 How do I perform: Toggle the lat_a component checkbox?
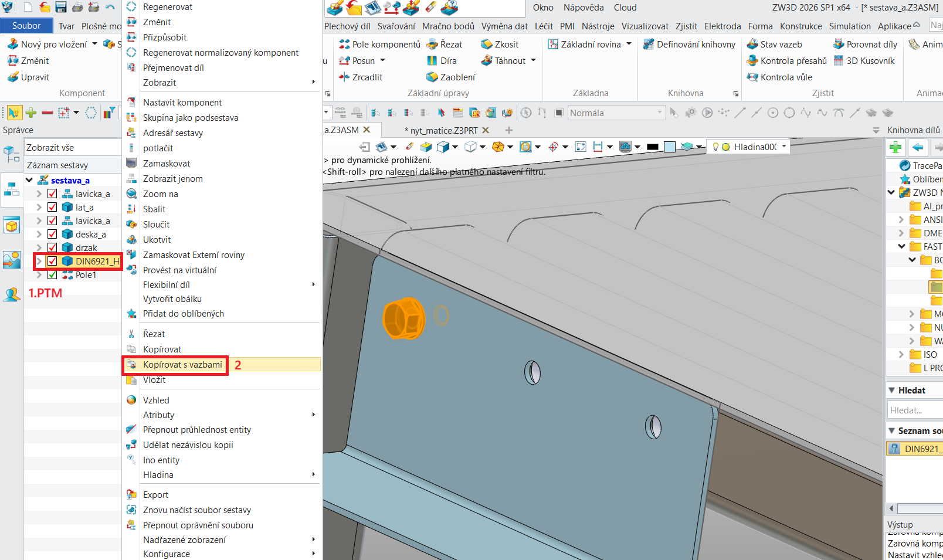pos(52,208)
